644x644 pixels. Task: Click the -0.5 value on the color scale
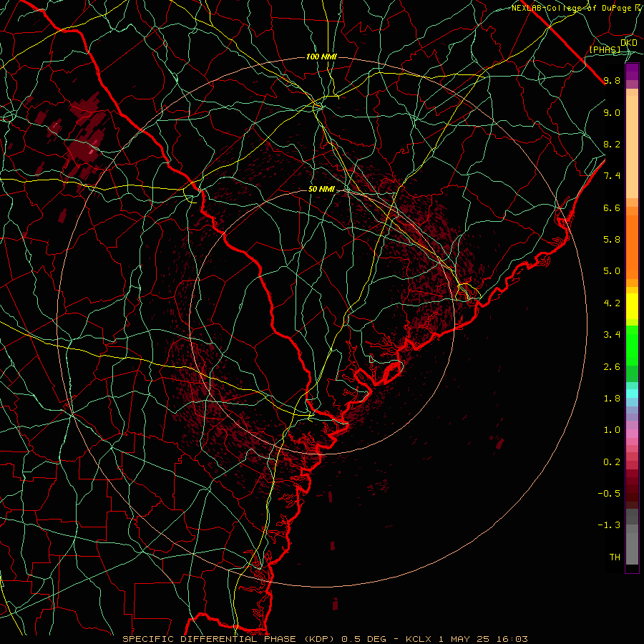coord(609,494)
